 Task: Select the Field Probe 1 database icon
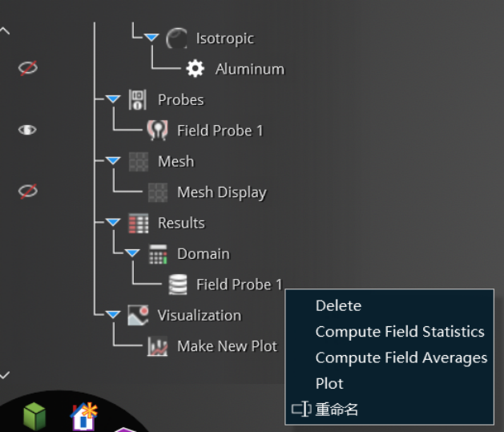(x=178, y=285)
